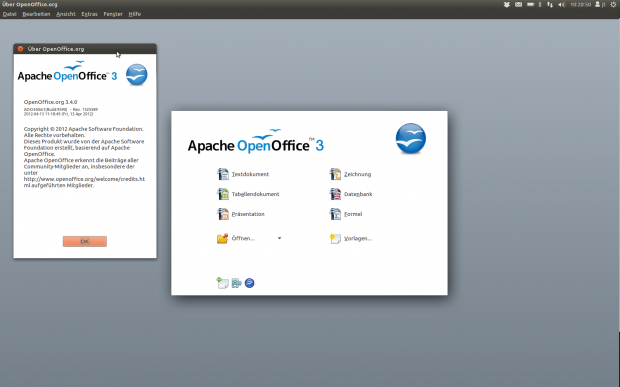Click the large seagull globe in Start Center

pyautogui.click(x=411, y=138)
